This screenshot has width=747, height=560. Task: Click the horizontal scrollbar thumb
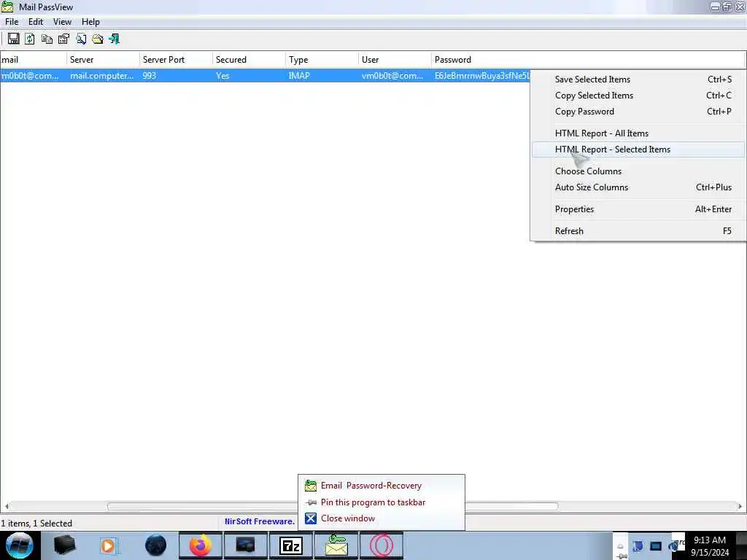pos(333,506)
